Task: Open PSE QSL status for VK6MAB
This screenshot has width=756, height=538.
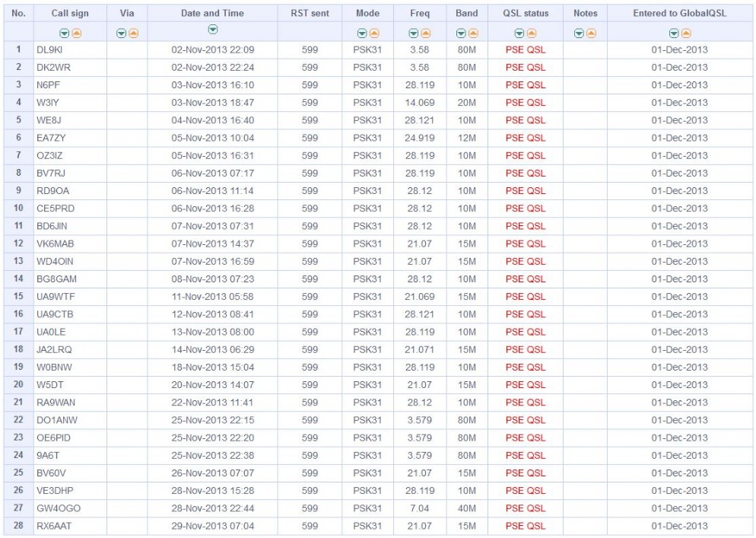Action: tap(526, 244)
